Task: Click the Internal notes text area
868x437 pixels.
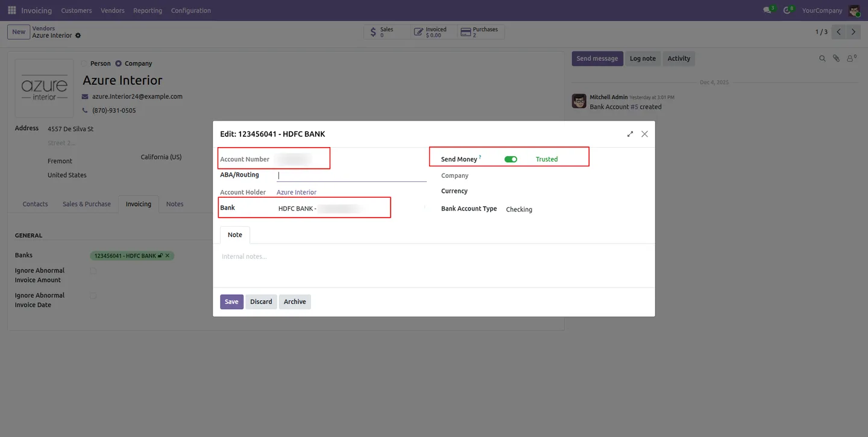Action: click(x=434, y=257)
